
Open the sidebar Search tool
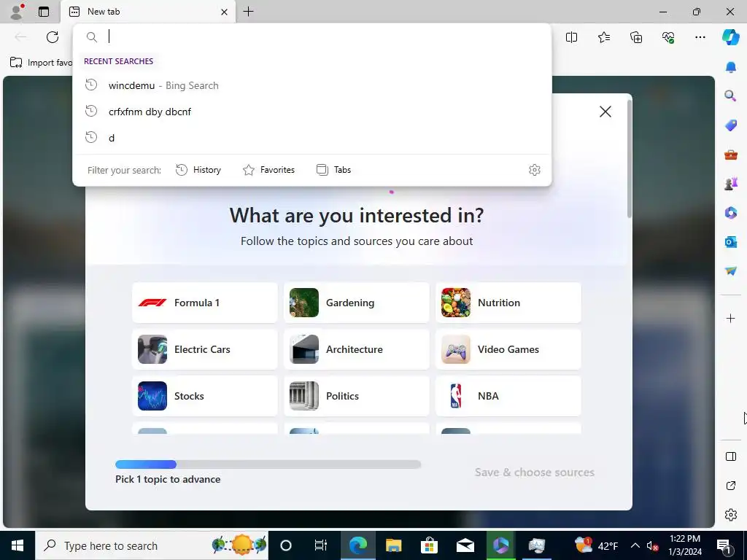[731, 96]
